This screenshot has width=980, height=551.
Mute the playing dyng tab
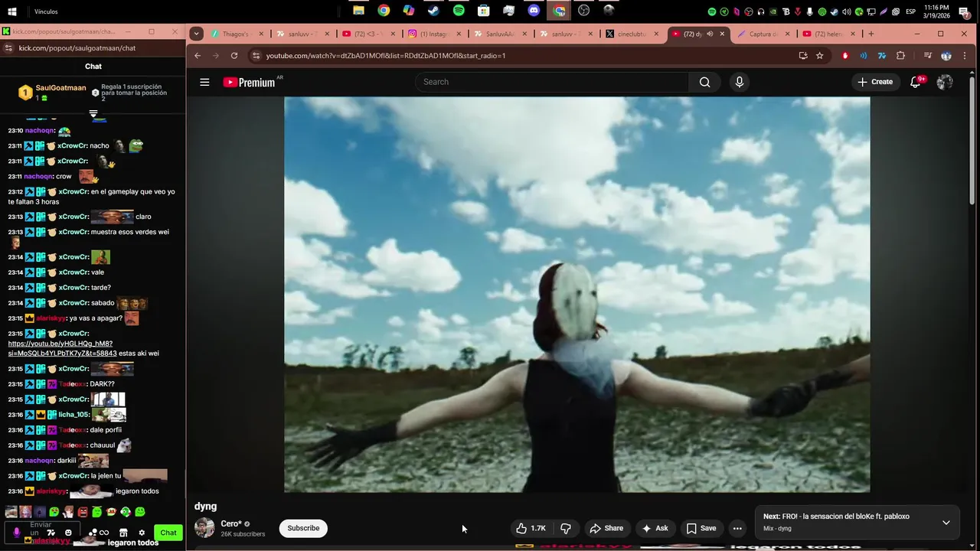[710, 34]
